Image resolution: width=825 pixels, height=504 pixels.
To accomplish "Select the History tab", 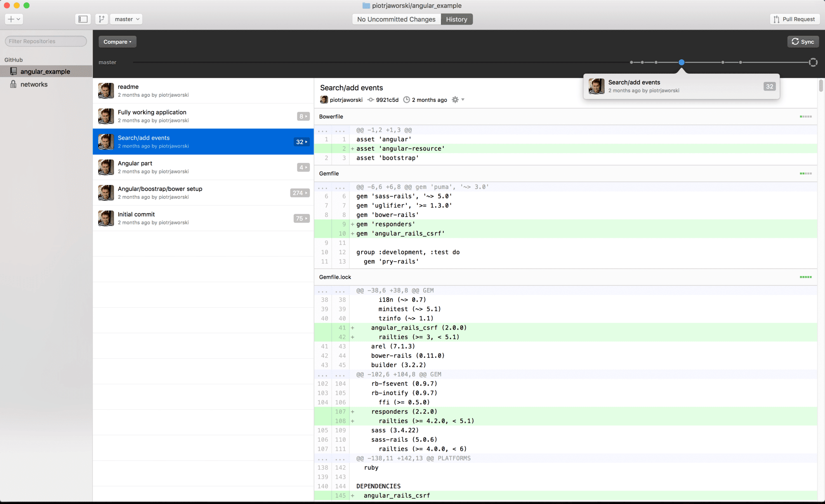I will (x=457, y=19).
